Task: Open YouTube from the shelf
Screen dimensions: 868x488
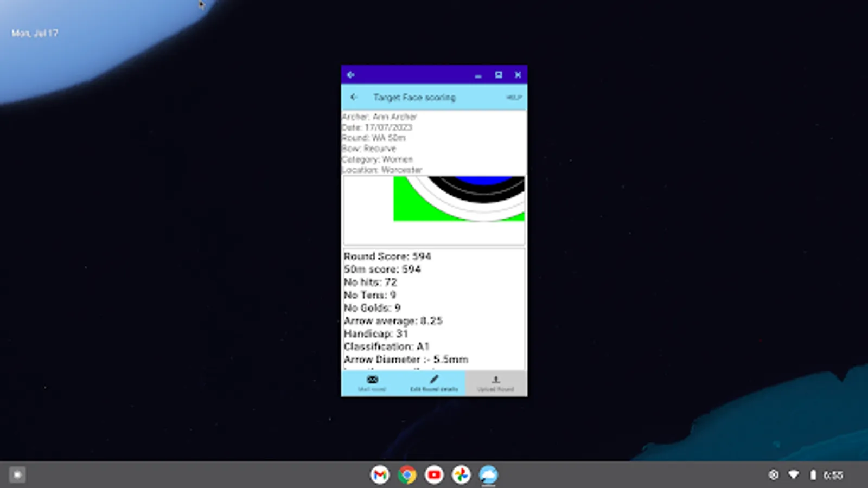Action: pos(434,475)
